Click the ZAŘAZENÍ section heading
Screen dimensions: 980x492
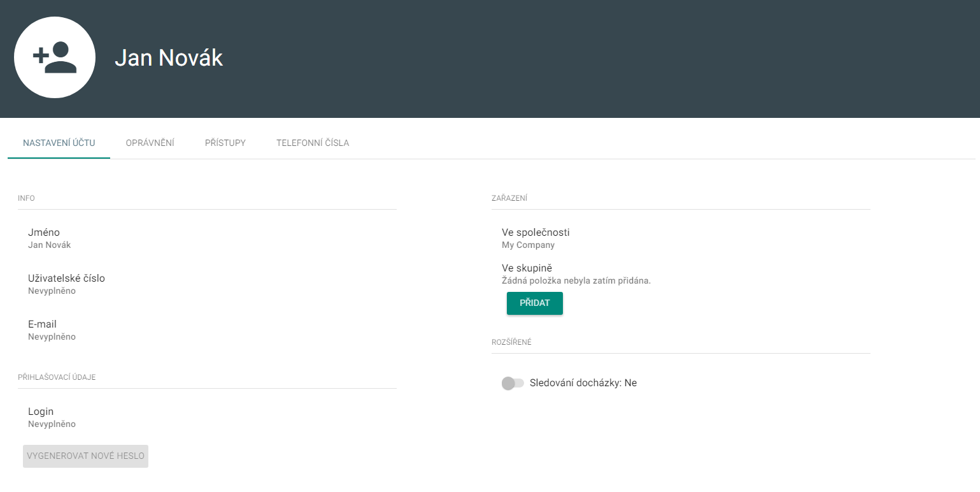[x=509, y=198]
